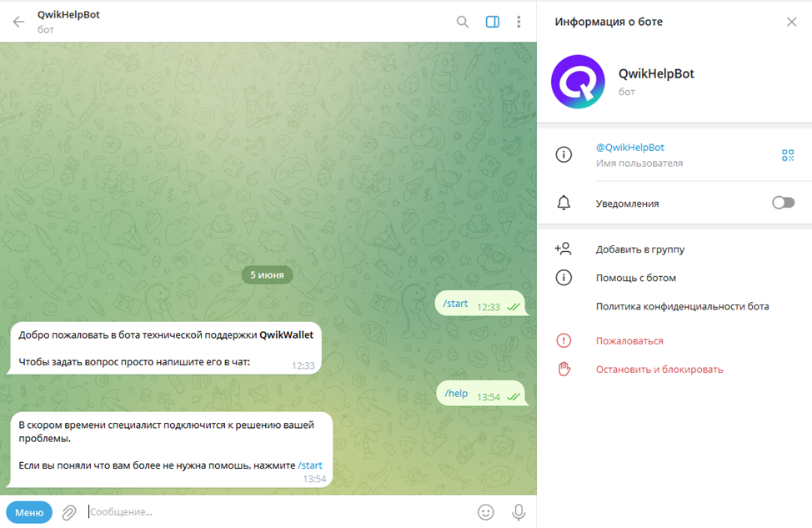Open the QwikHelpBot avatar picture
Screen dimensions: 812x528
coord(578,82)
